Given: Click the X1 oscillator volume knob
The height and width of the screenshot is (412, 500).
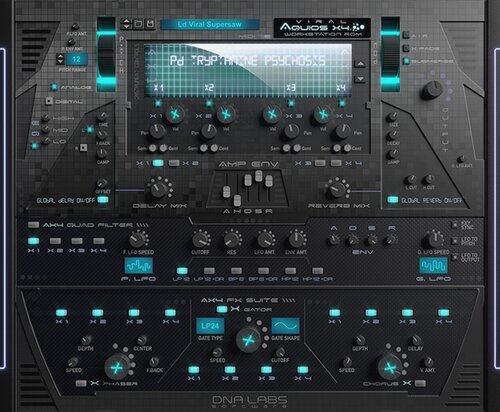Looking at the screenshot, I should coord(175,115).
